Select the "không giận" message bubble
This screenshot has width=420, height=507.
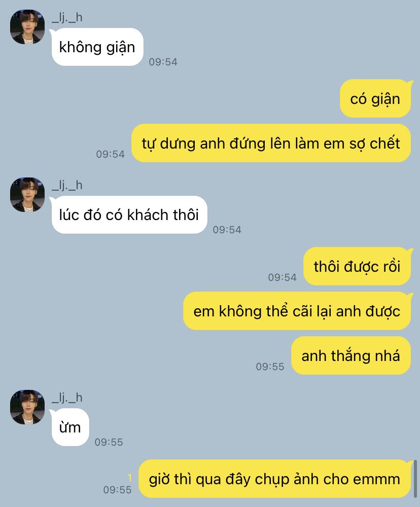pos(97,47)
